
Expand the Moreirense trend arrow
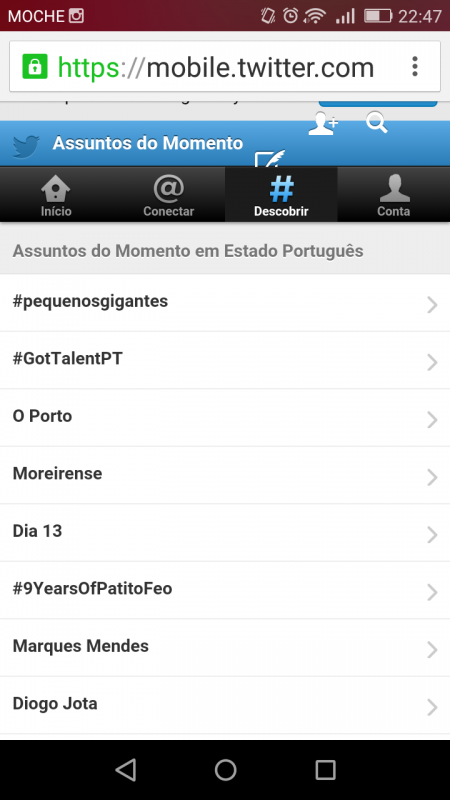click(x=432, y=478)
